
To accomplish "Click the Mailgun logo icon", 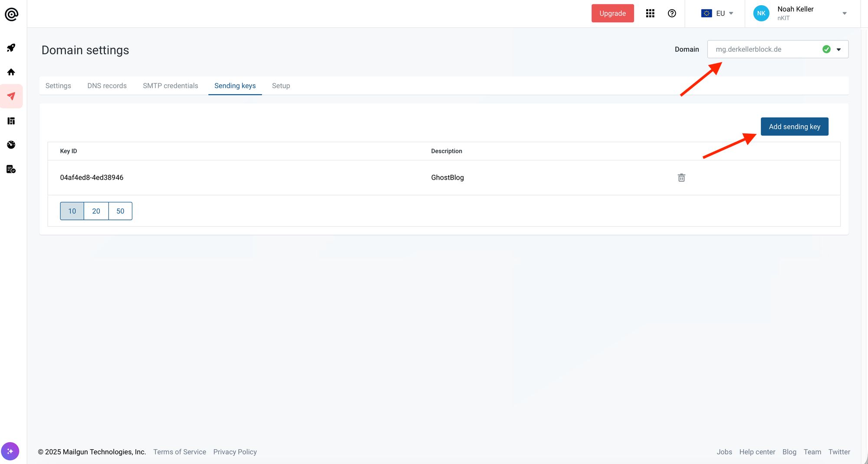I will pyautogui.click(x=11, y=14).
